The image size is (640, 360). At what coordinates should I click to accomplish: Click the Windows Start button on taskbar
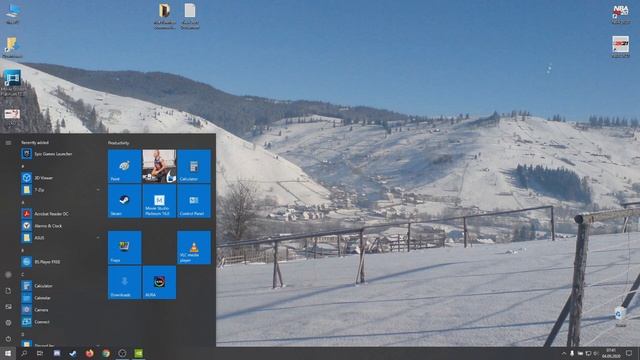coord(8,353)
